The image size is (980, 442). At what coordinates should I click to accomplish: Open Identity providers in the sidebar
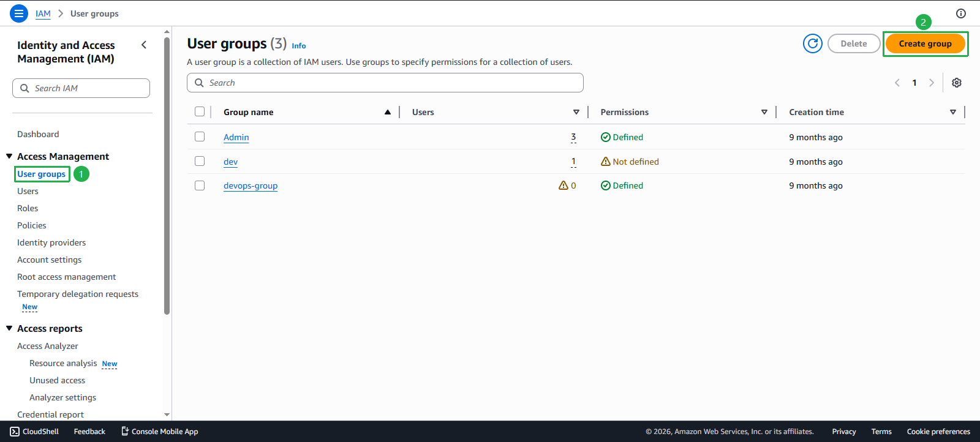tap(51, 242)
